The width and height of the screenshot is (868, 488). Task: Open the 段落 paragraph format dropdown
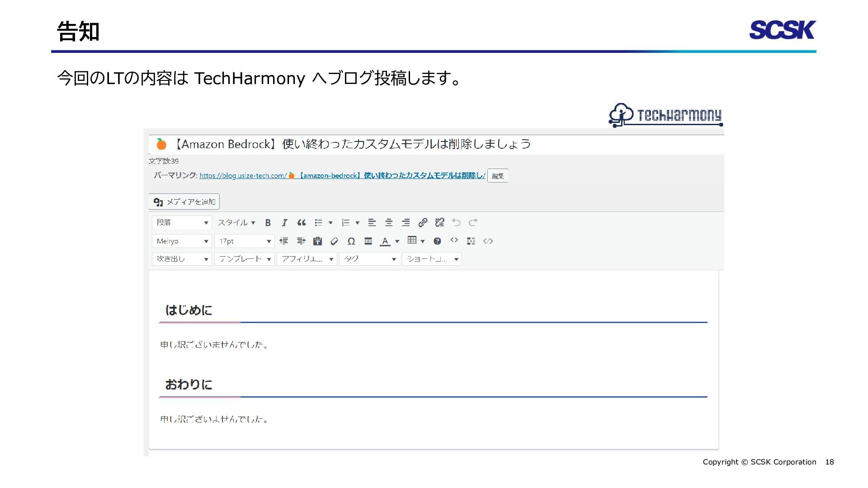(182, 223)
